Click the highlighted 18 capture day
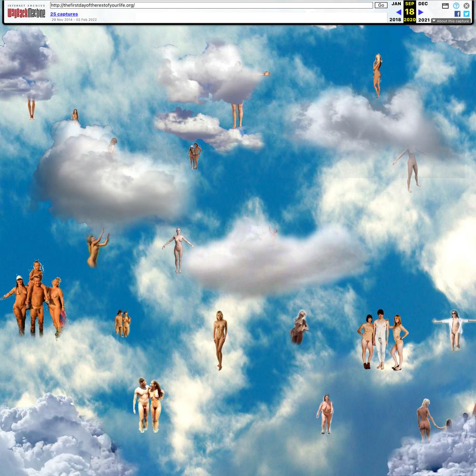The height and width of the screenshot is (476, 476). (x=409, y=11)
